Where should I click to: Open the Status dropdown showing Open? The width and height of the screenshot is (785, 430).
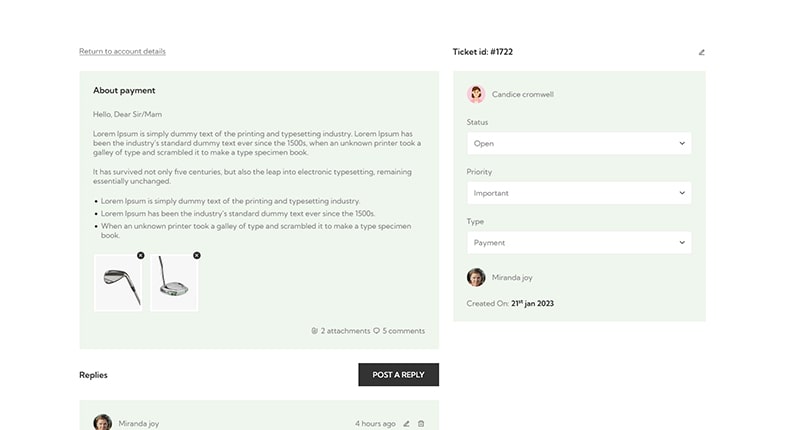pos(579,143)
